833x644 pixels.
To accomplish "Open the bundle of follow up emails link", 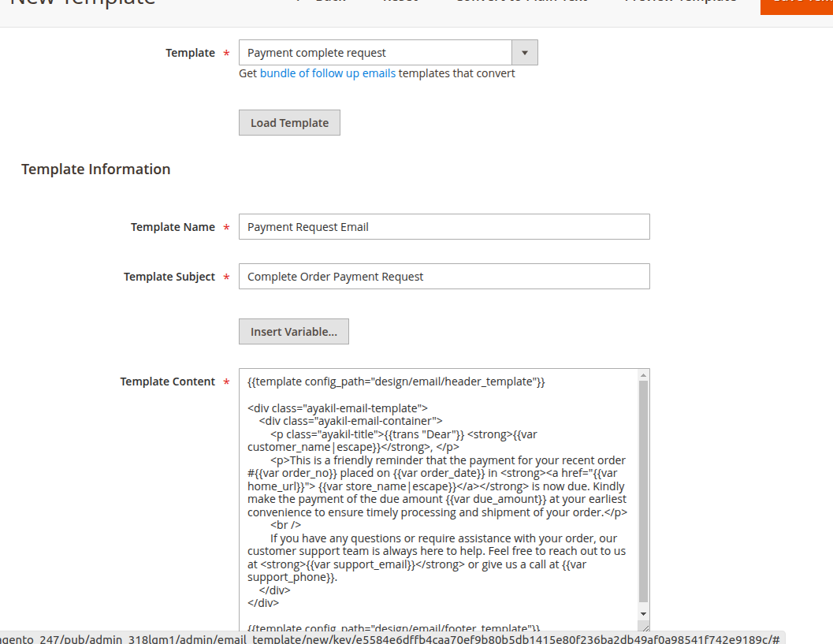I will (x=328, y=73).
